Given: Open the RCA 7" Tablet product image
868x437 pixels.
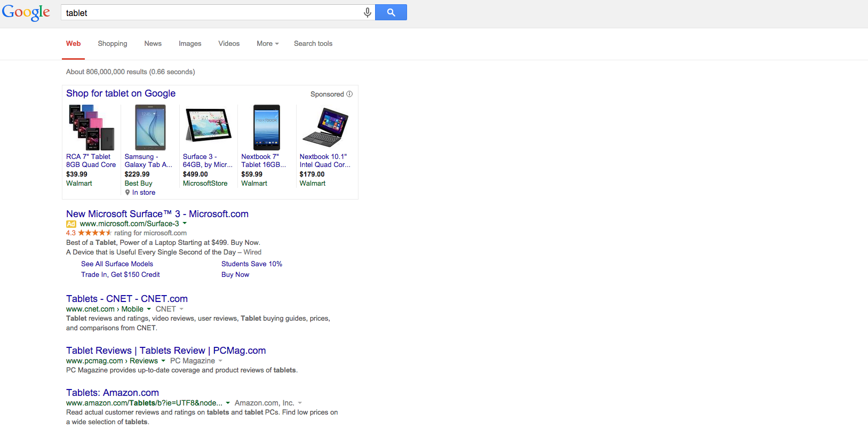Looking at the screenshot, I should click(91, 128).
